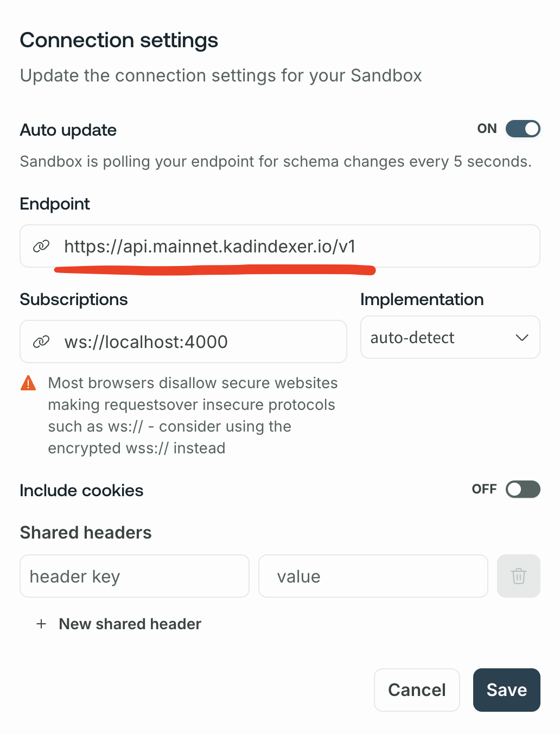Image resolution: width=560 pixels, height=734 pixels.
Task: Click the Connection settings heading
Action: coord(119,40)
